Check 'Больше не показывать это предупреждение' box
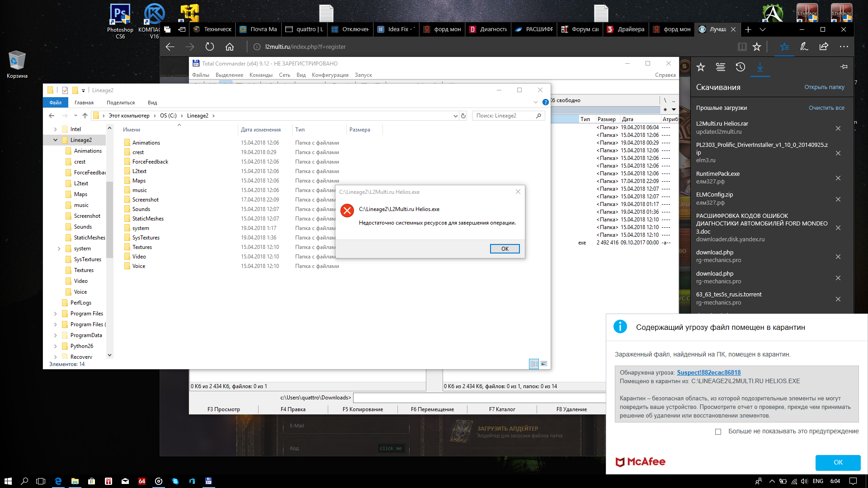This screenshot has height=488, width=868. (718, 432)
